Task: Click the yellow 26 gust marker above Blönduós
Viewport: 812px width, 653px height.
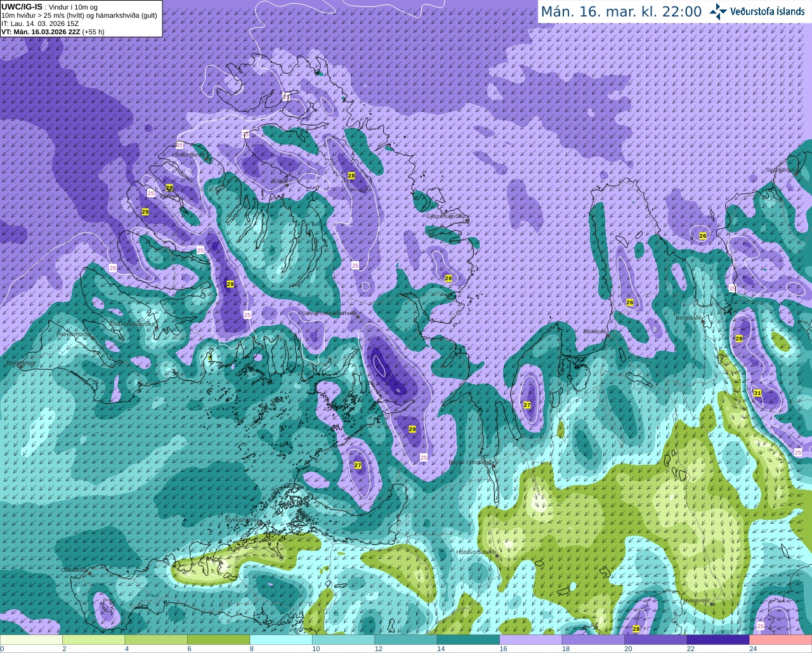Action: point(630,302)
